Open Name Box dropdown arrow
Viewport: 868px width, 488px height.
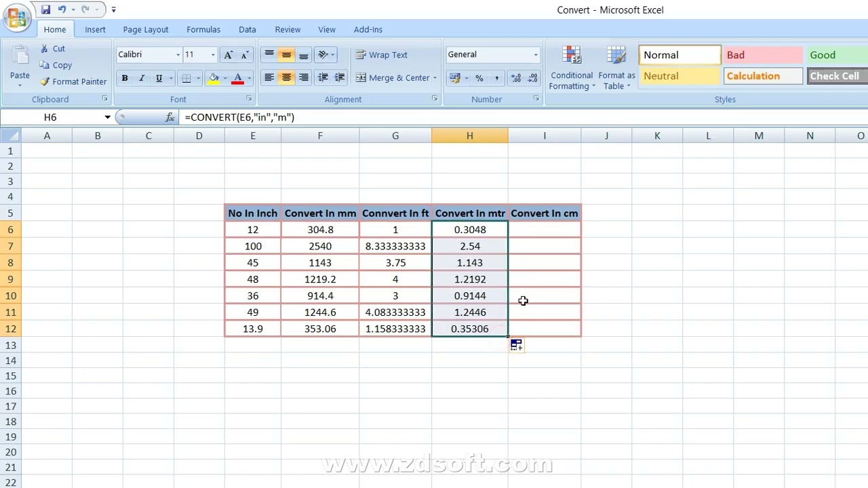(x=107, y=117)
